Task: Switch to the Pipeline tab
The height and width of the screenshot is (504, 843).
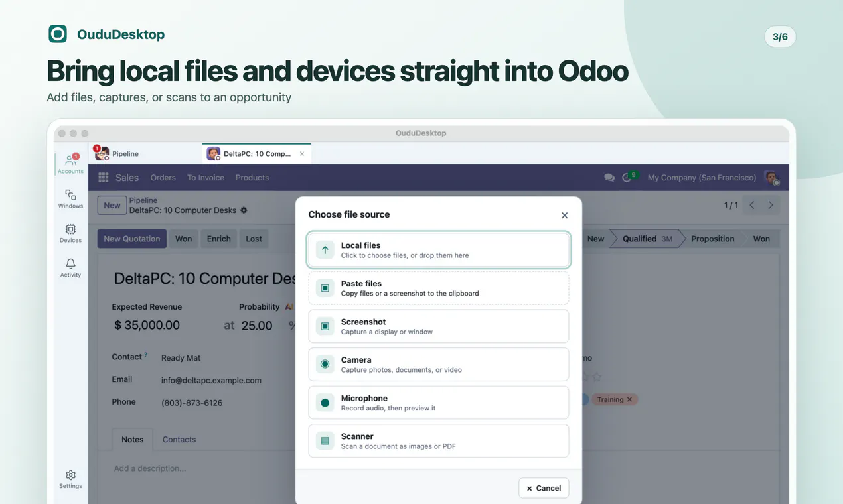Action: pyautogui.click(x=145, y=153)
